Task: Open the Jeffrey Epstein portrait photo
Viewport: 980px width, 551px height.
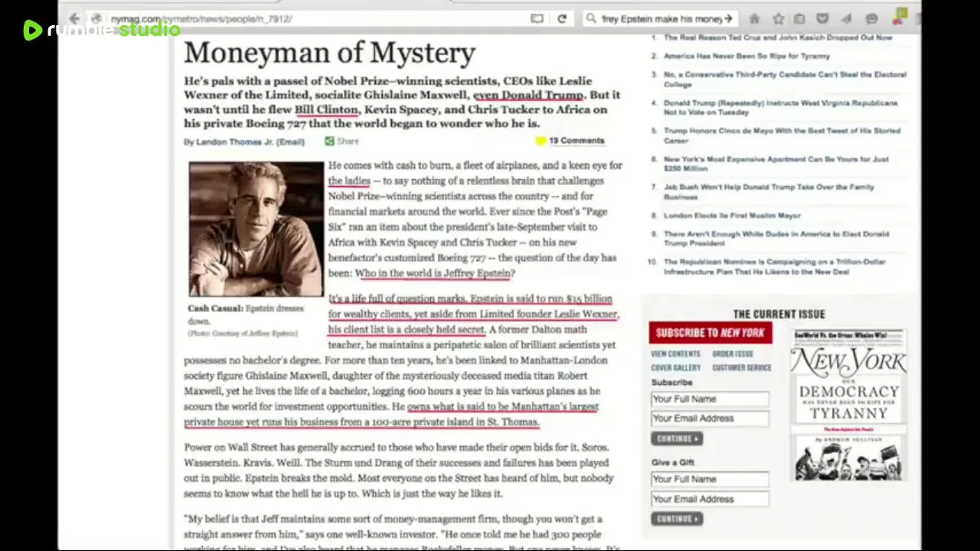Action: (x=256, y=229)
